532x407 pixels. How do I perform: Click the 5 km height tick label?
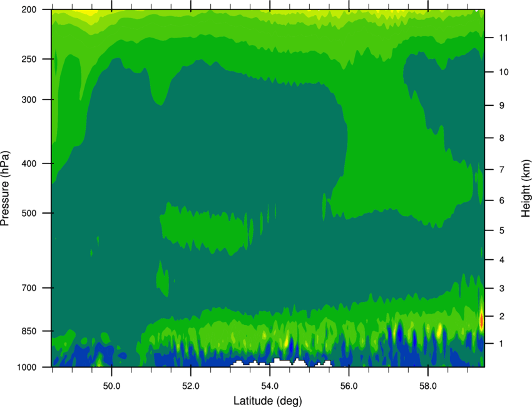pyautogui.click(x=502, y=230)
